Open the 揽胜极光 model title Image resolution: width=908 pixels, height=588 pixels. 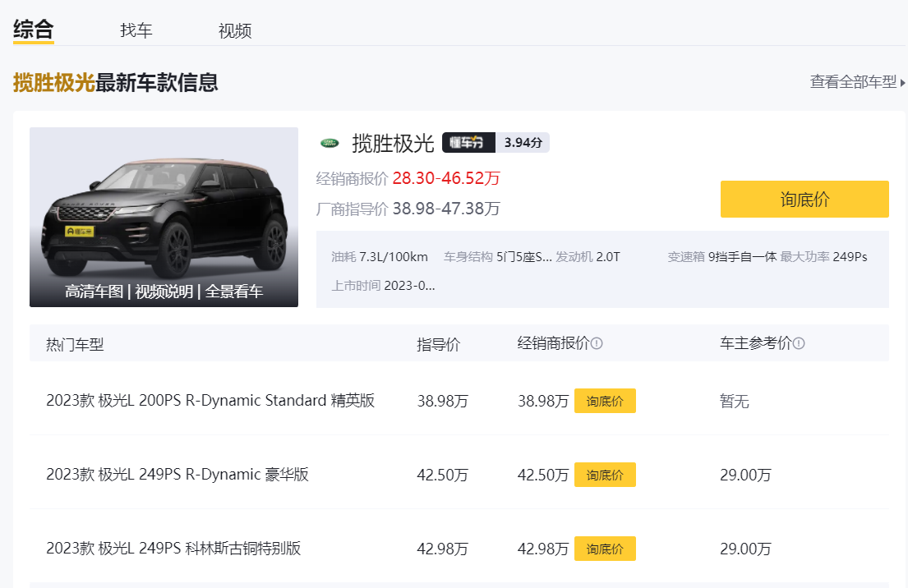coord(393,143)
